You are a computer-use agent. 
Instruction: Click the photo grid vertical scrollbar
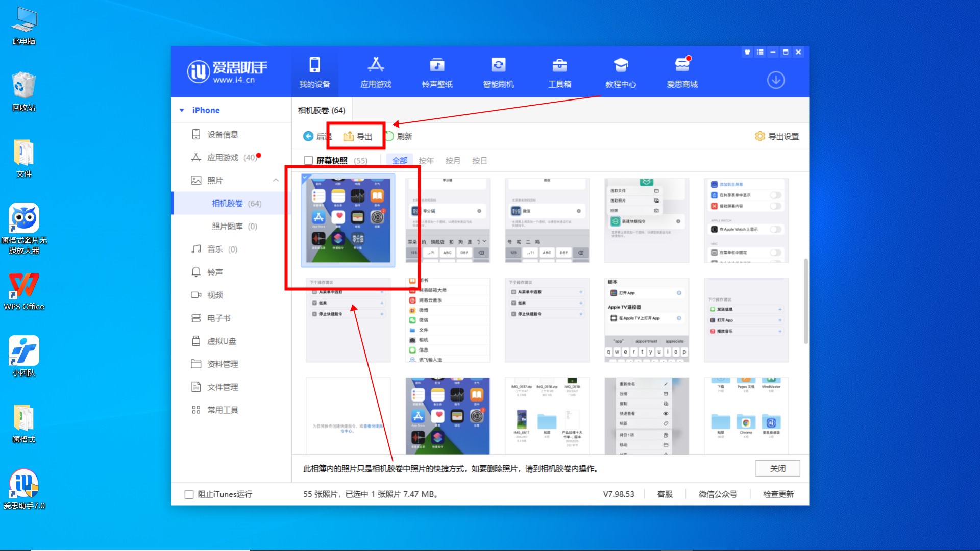click(805, 301)
